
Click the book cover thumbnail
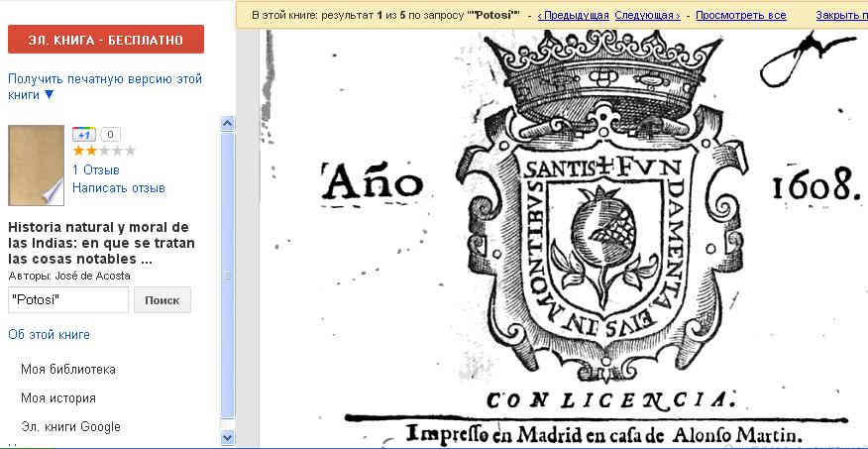tap(36, 165)
